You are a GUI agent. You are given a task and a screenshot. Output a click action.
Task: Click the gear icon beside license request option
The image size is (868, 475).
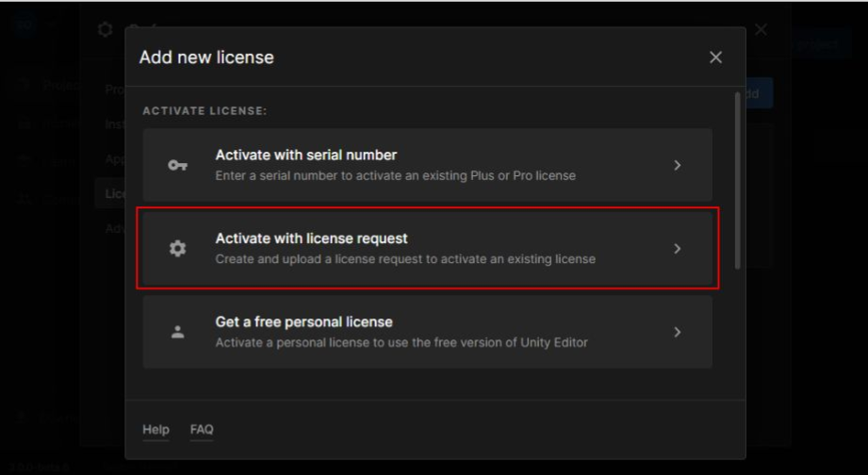coord(177,249)
